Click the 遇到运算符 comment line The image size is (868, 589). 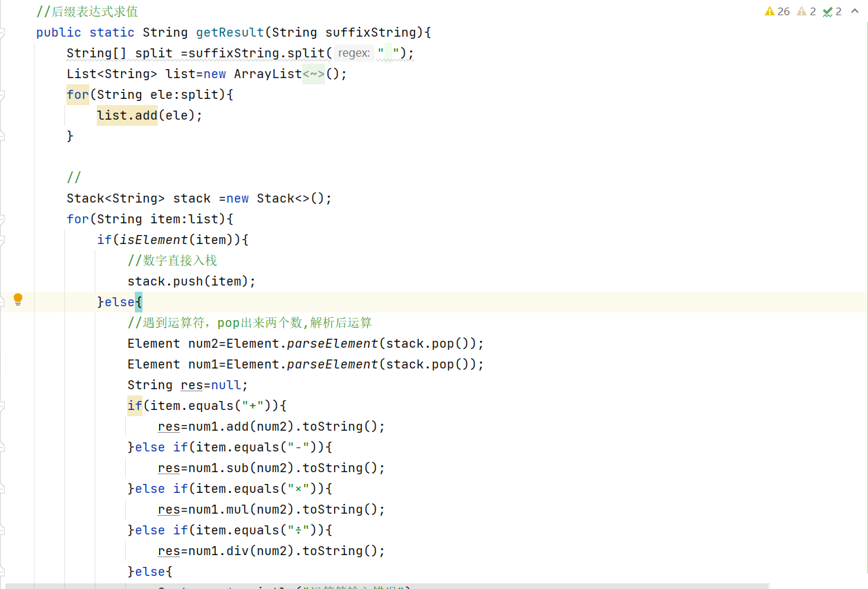tap(250, 323)
